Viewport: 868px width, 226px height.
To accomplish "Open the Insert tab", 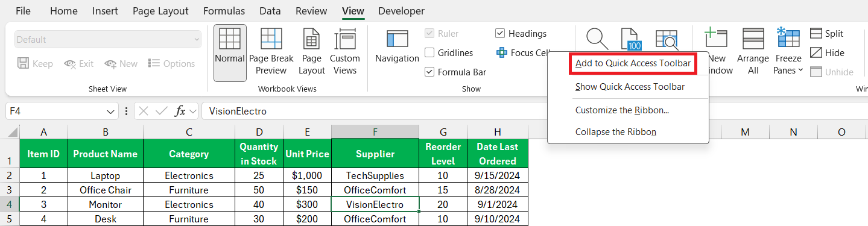I will (x=106, y=11).
